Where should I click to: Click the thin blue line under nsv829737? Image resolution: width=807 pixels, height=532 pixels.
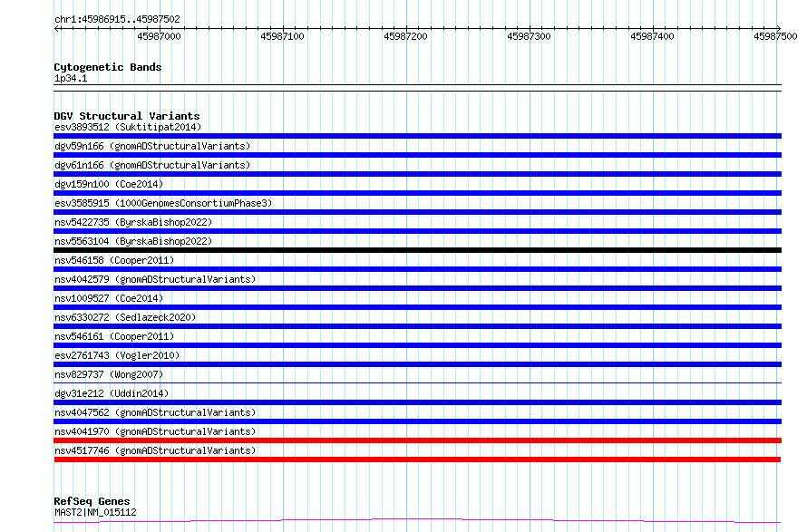[x=417, y=382]
